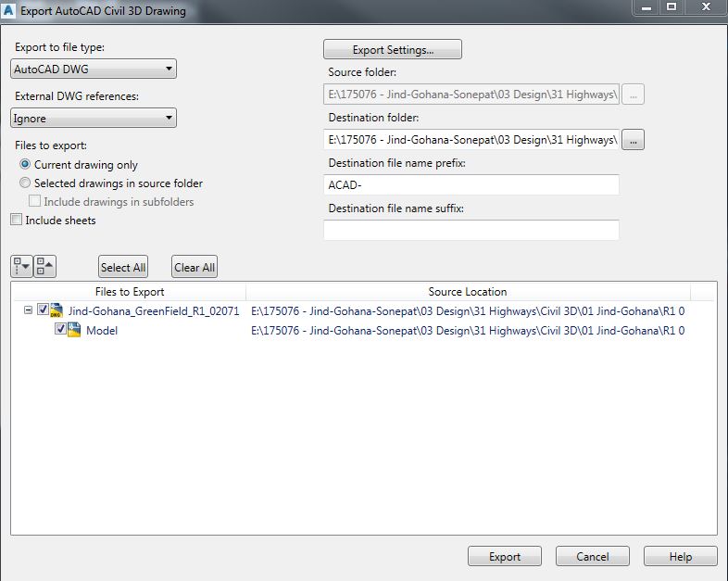Uncheck the Jind-Gohana_GreenField_R1_02071 drawing checkbox
The height and width of the screenshot is (581, 728).
[x=44, y=309]
